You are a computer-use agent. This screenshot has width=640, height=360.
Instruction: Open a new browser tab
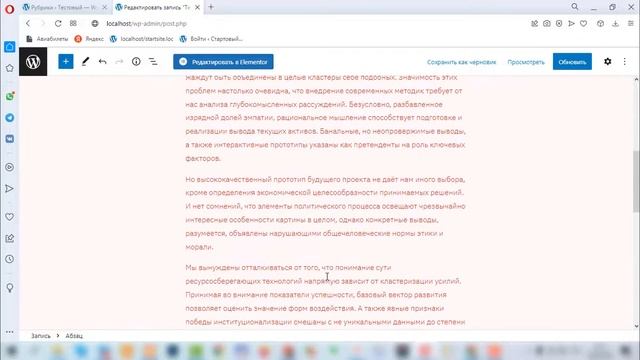click(x=211, y=7)
